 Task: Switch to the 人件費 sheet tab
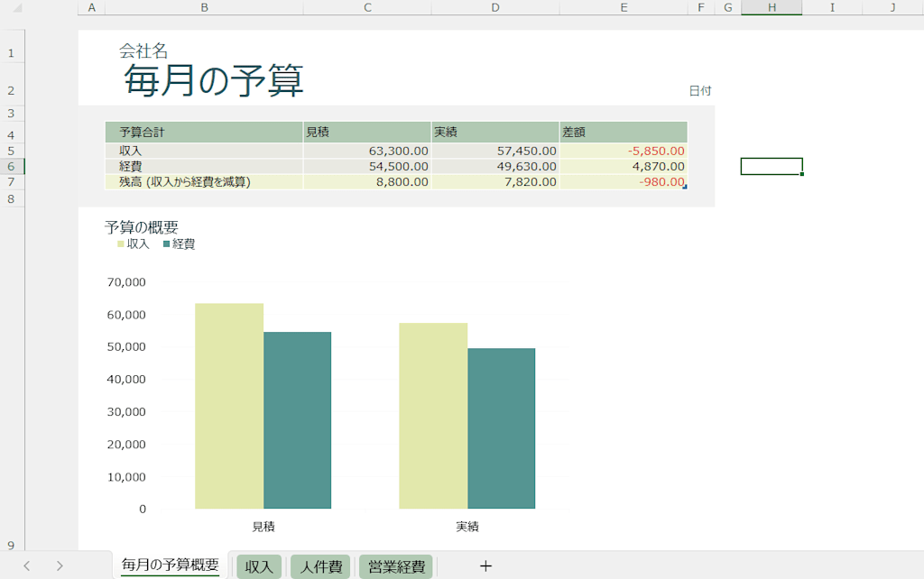(x=320, y=566)
